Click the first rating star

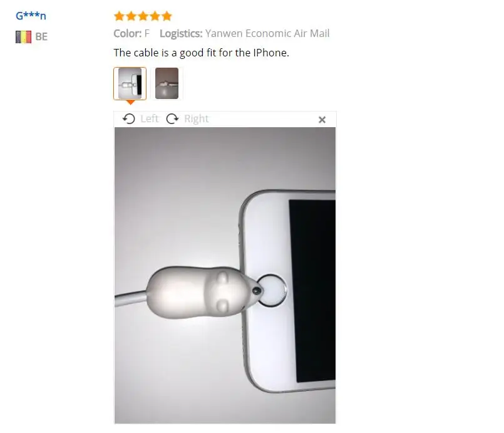click(119, 16)
